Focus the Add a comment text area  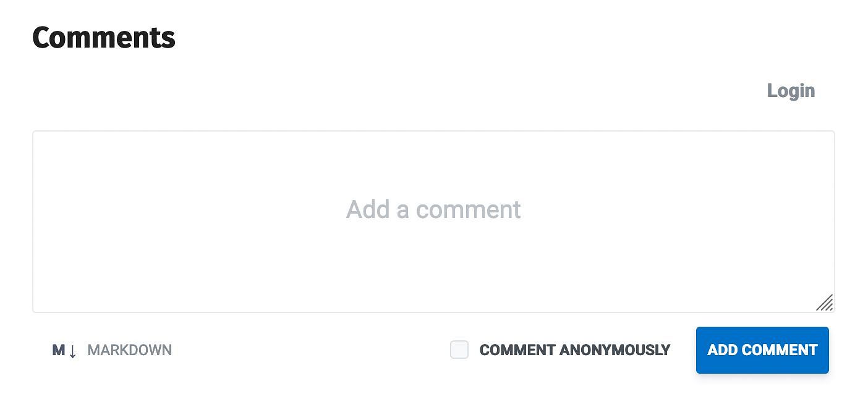coord(433,222)
